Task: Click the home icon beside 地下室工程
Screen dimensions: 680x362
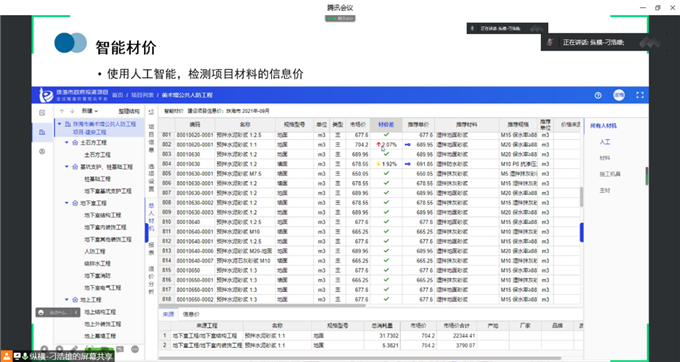Action: (75, 203)
